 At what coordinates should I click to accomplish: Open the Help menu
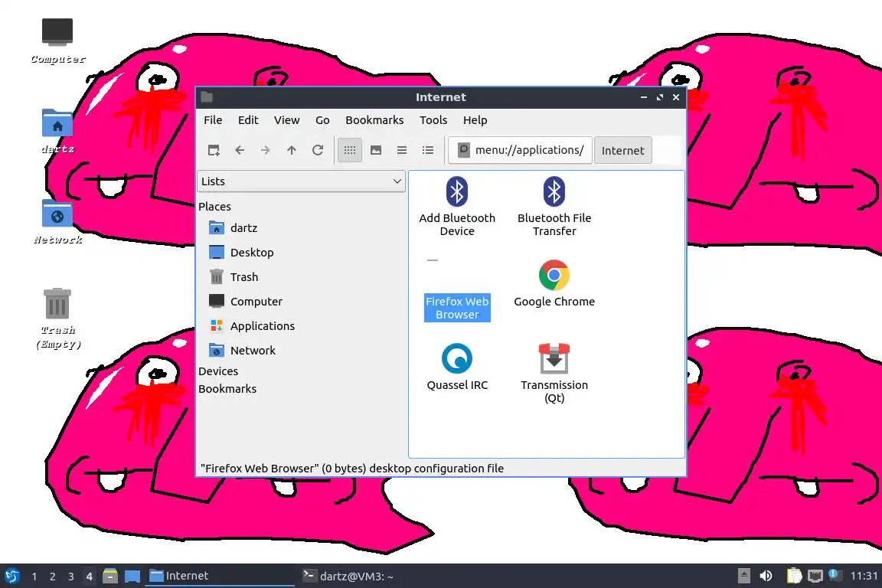(475, 120)
